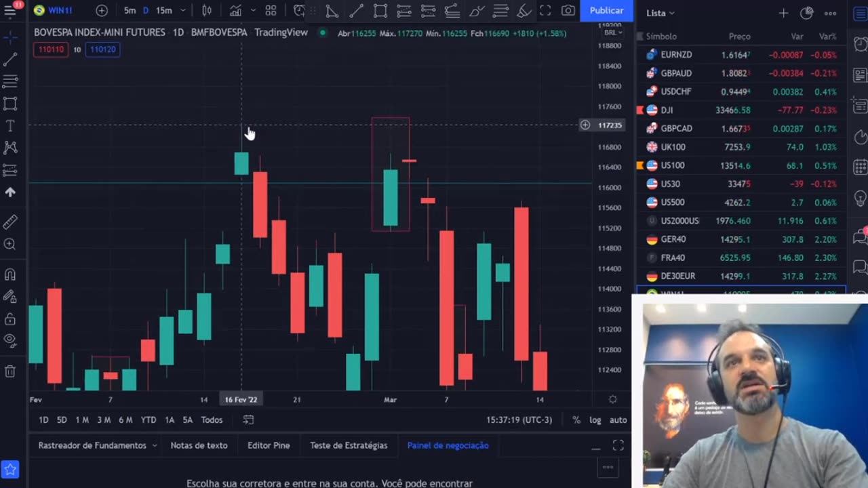Open the chart patterns tool in sidebar

click(x=10, y=147)
